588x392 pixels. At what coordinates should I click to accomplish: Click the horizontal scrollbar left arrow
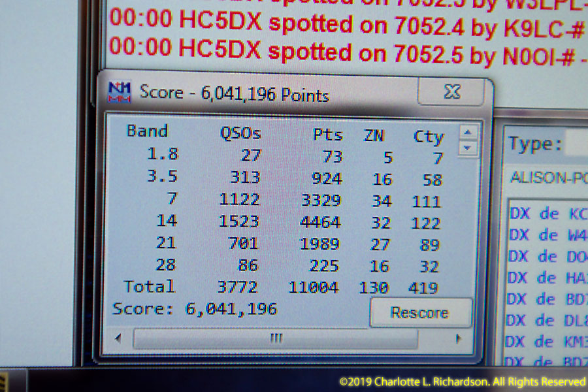click(118, 338)
